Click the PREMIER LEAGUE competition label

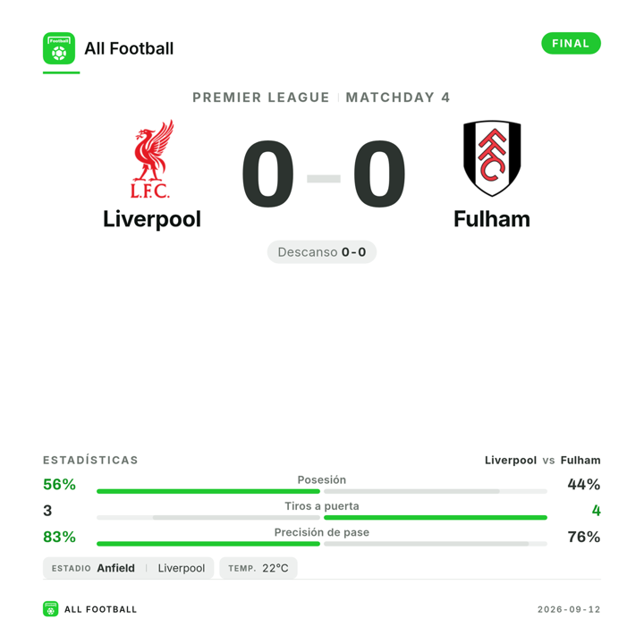coord(261,97)
